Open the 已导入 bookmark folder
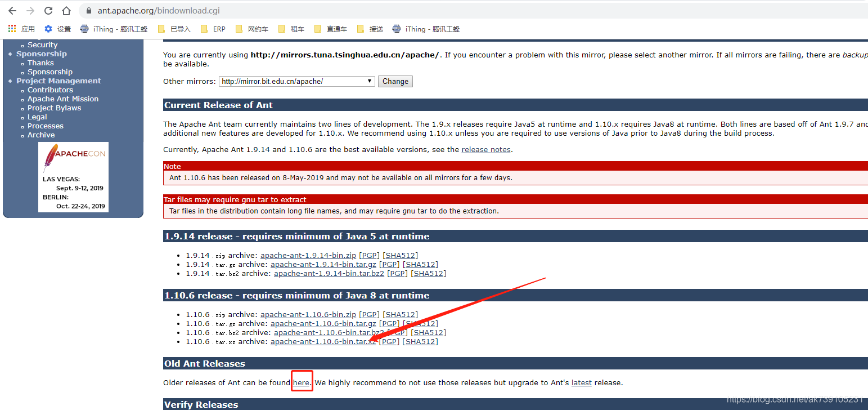868x410 pixels. click(174, 29)
